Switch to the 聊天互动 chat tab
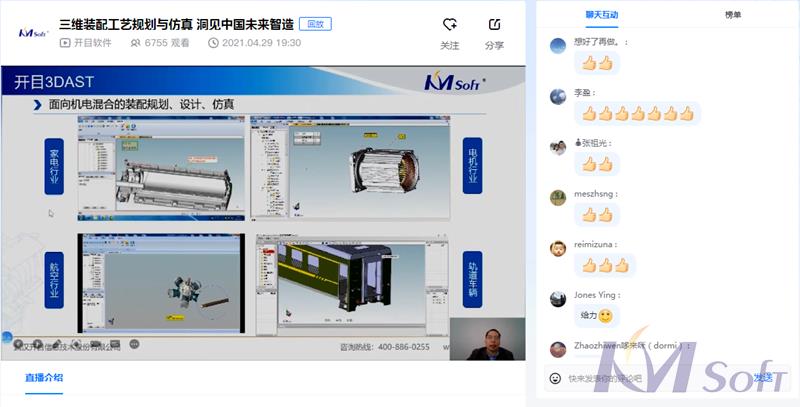 [x=602, y=15]
